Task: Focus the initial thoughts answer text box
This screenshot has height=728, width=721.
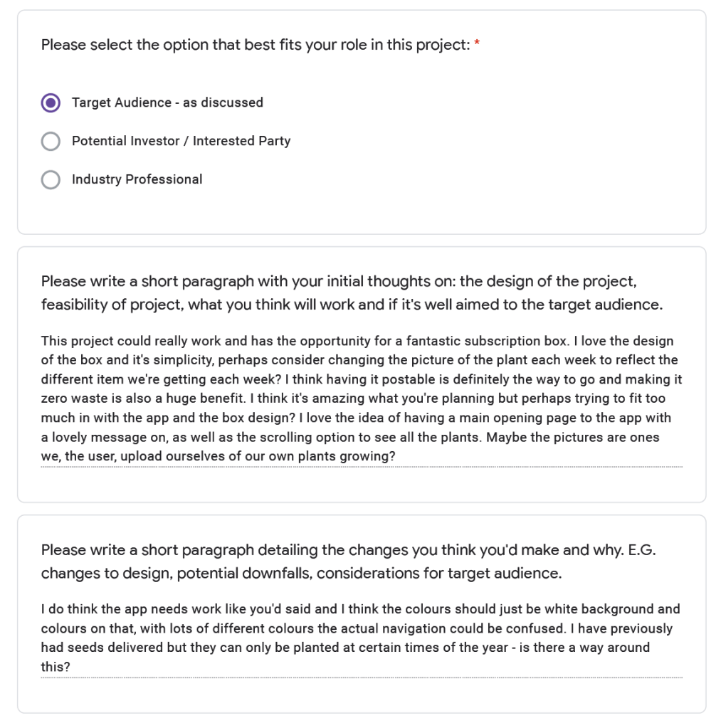Action: click(x=361, y=399)
